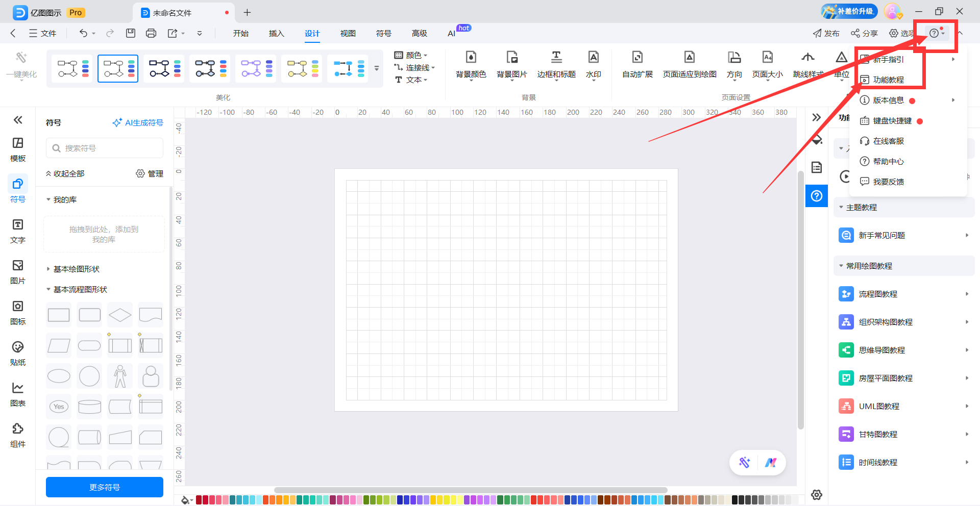This screenshot has height=506, width=980.
Task: Select the rectangle shape in flowchart shapes
Action: pos(59,315)
